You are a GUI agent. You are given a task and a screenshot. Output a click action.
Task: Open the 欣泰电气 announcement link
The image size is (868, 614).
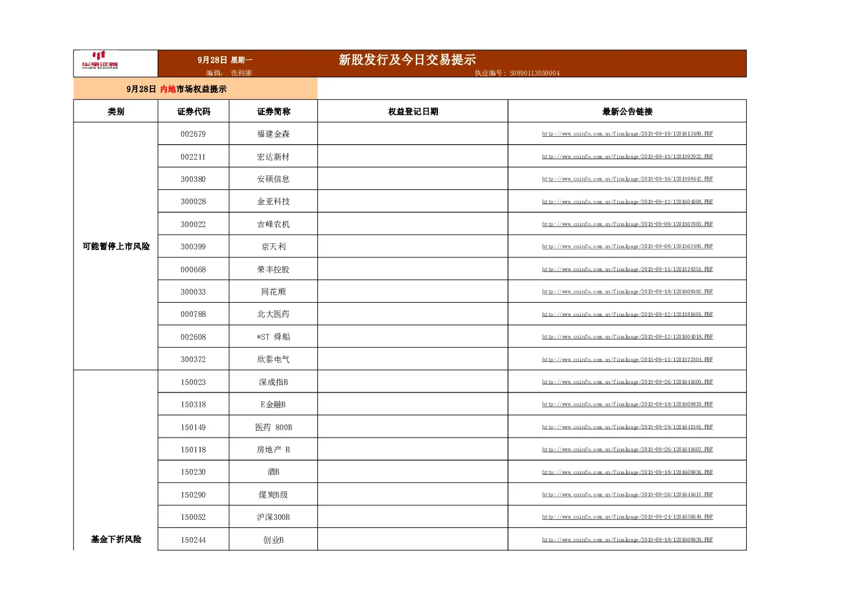click(x=627, y=360)
